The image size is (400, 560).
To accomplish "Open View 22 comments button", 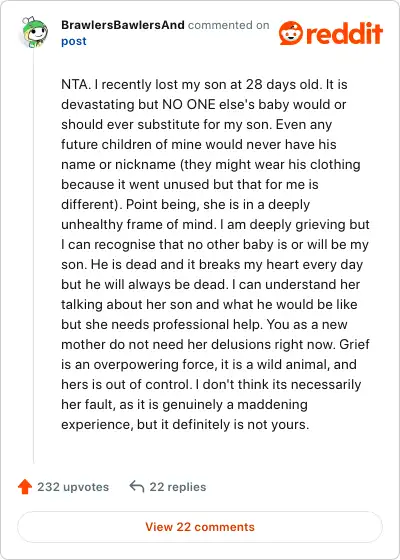I will [200, 527].
